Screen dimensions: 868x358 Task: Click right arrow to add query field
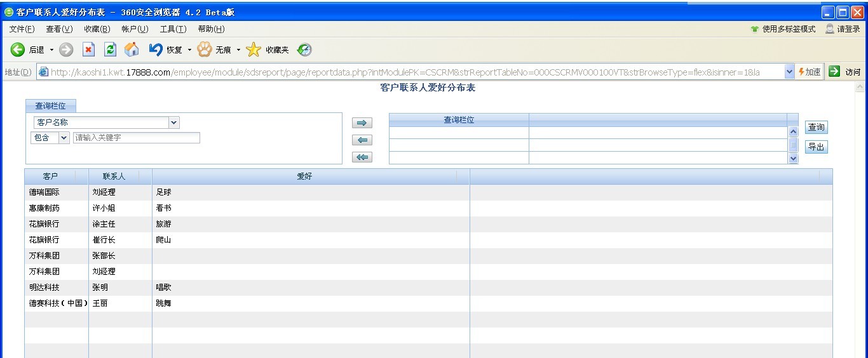point(362,123)
